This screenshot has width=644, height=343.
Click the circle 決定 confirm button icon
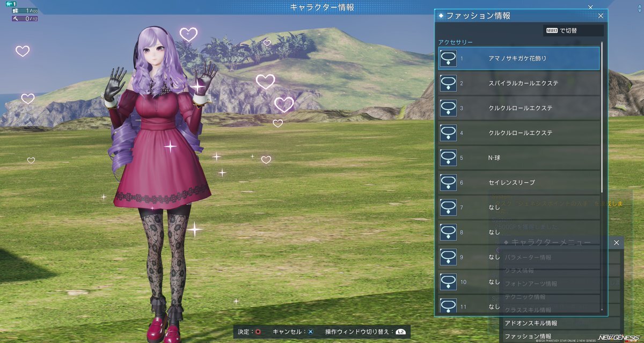point(258,332)
